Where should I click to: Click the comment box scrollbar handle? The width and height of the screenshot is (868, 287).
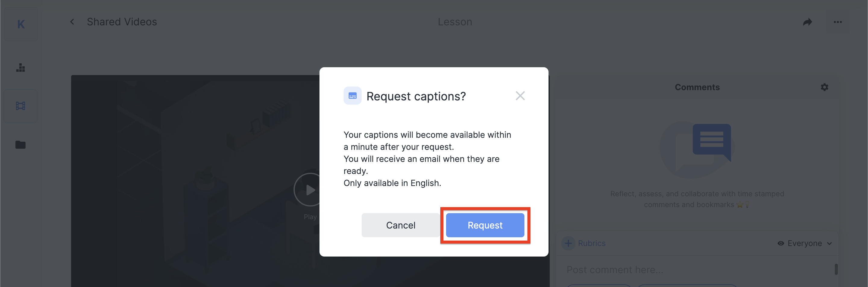coord(836,269)
